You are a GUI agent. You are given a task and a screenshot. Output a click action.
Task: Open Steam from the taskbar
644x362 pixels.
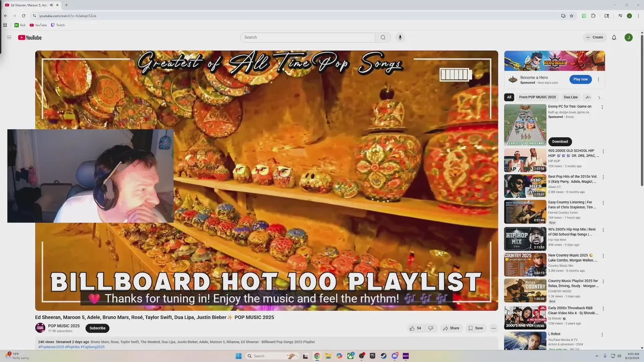[x=383, y=356]
